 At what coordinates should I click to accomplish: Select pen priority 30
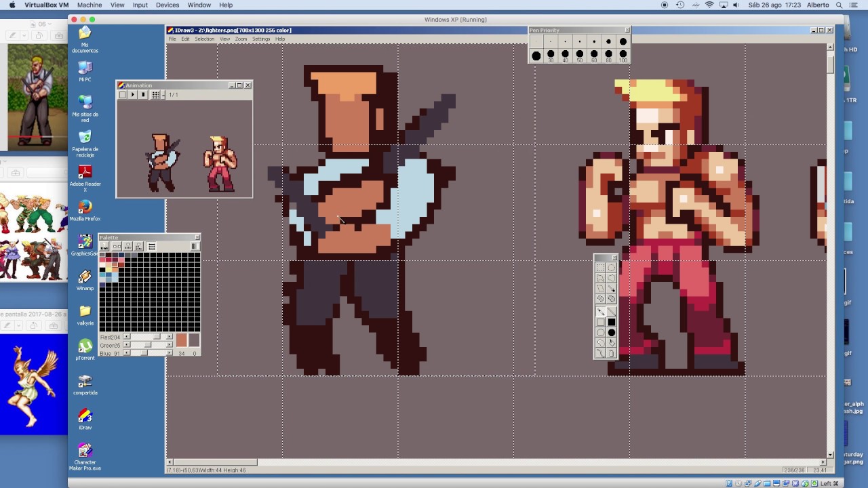551,55
